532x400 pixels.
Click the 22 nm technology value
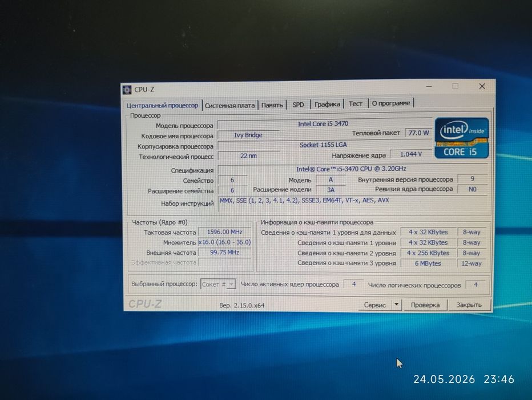pyautogui.click(x=248, y=156)
